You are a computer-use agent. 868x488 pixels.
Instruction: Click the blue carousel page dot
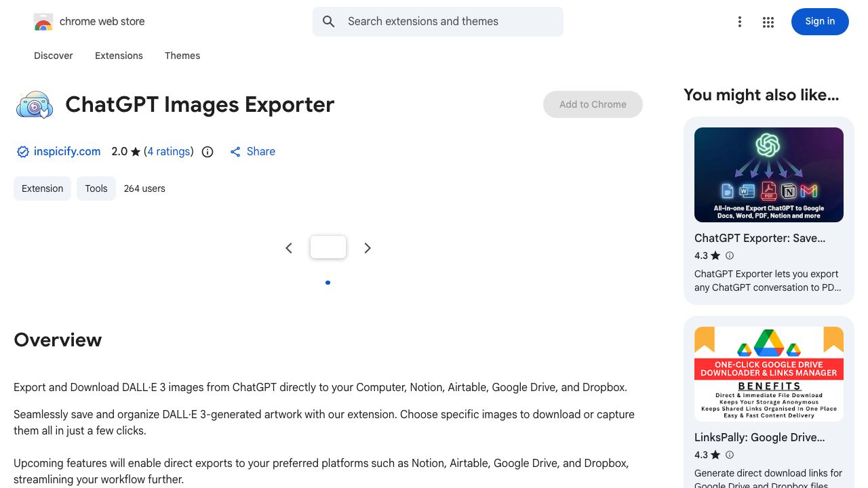328,283
